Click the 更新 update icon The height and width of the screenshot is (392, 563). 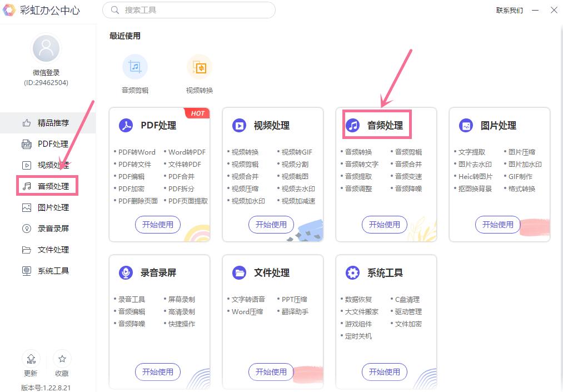click(x=31, y=359)
